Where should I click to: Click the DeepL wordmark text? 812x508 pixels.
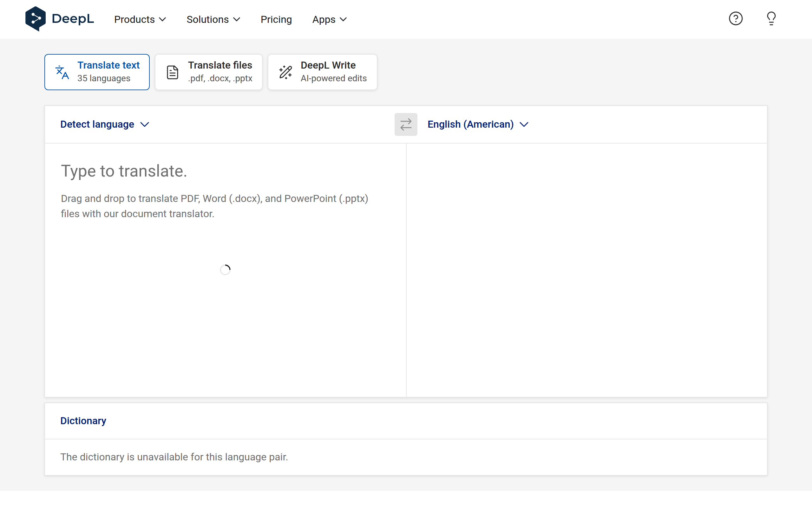pos(73,19)
